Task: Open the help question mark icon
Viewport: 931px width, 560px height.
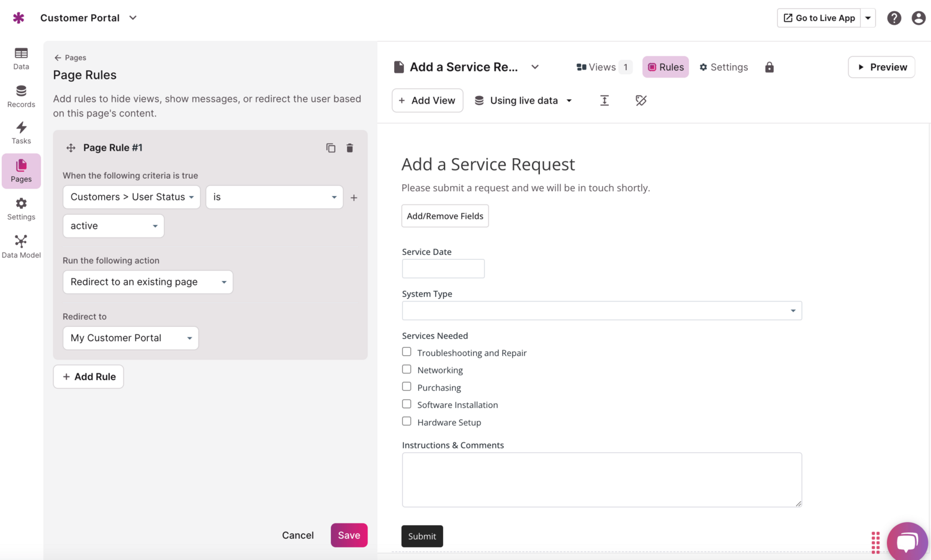Action: click(x=894, y=18)
